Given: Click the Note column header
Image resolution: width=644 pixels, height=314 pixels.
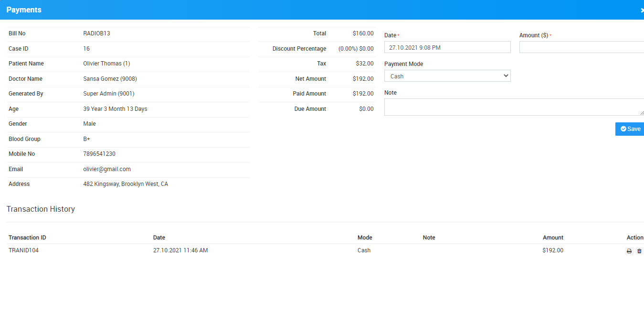Looking at the screenshot, I should coord(429,238).
